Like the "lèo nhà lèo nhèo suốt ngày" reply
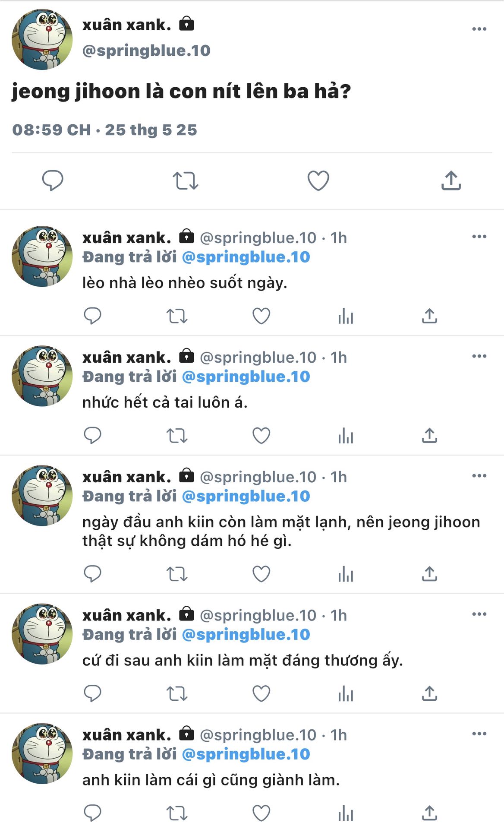 click(261, 316)
